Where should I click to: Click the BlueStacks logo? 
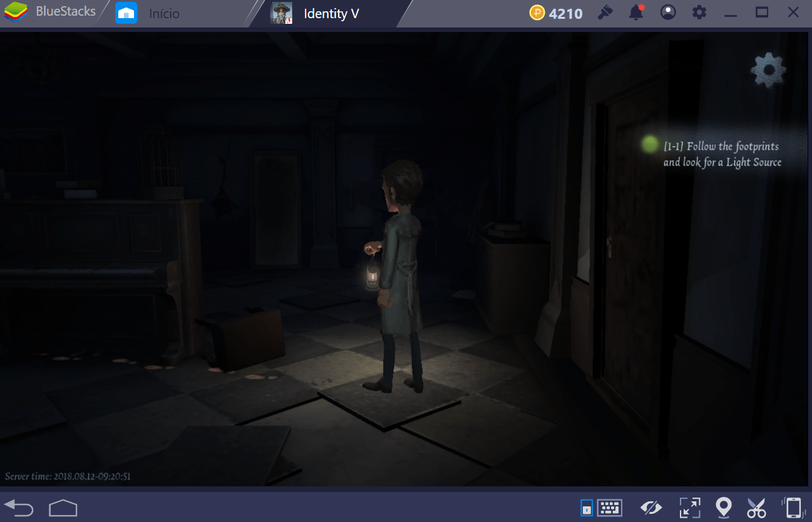[16, 12]
